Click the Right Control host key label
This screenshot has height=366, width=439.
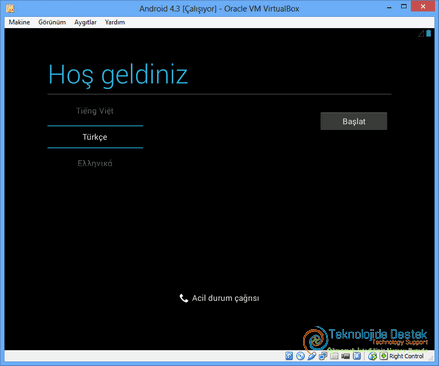[x=406, y=356]
